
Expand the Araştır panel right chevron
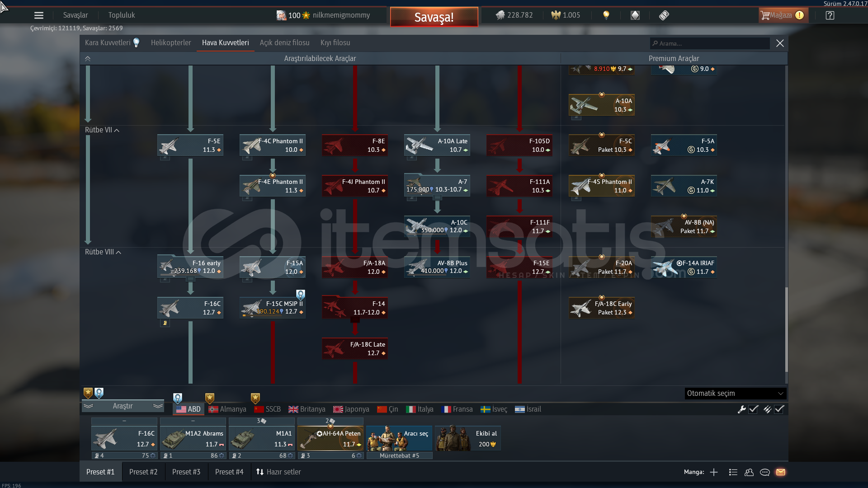tap(158, 406)
